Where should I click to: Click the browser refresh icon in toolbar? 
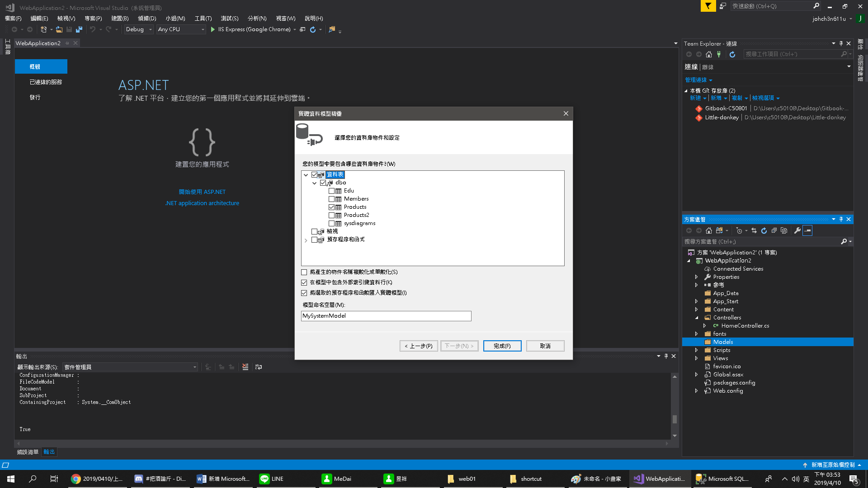pyautogui.click(x=313, y=29)
